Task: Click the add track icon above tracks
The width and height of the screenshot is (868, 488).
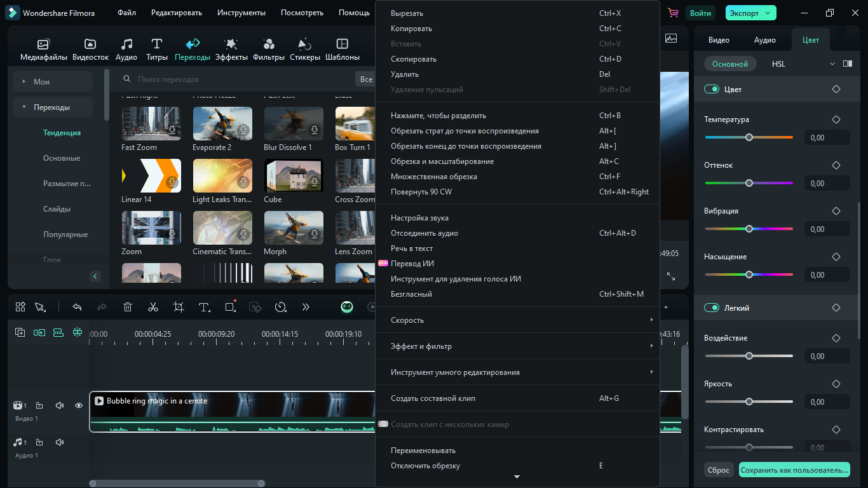Action: (20, 332)
